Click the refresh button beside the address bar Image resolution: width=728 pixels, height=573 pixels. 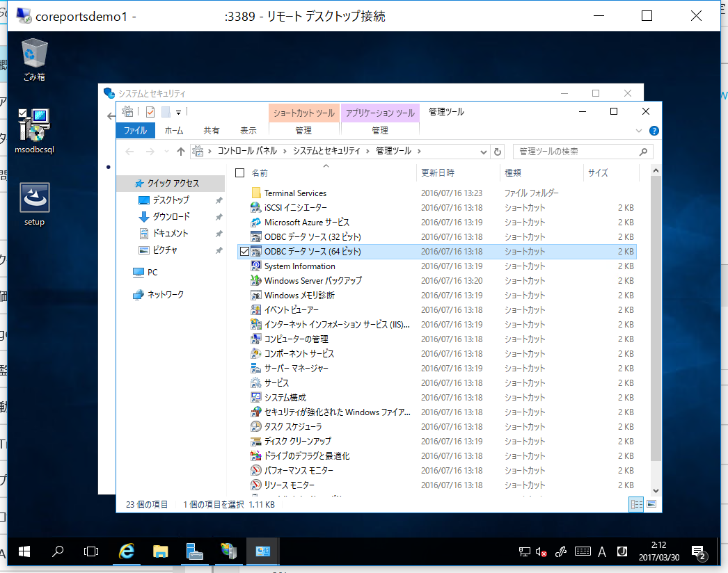[497, 152]
